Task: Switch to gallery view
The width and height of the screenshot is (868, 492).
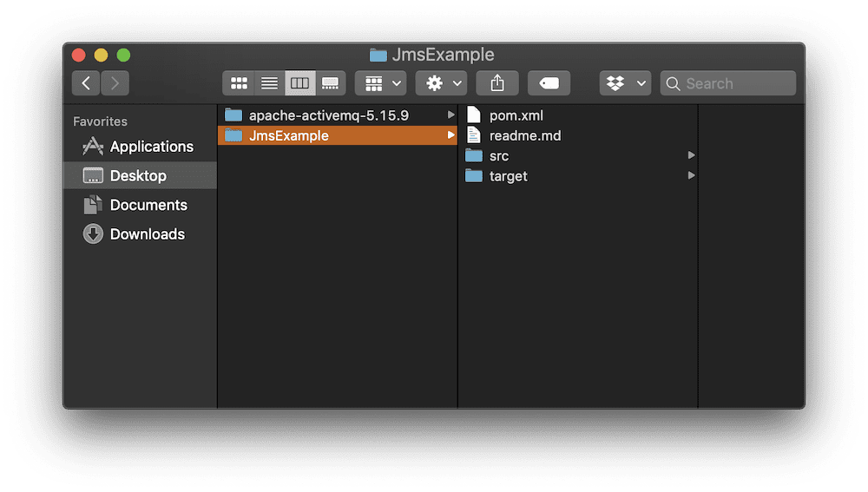Action: click(331, 83)
